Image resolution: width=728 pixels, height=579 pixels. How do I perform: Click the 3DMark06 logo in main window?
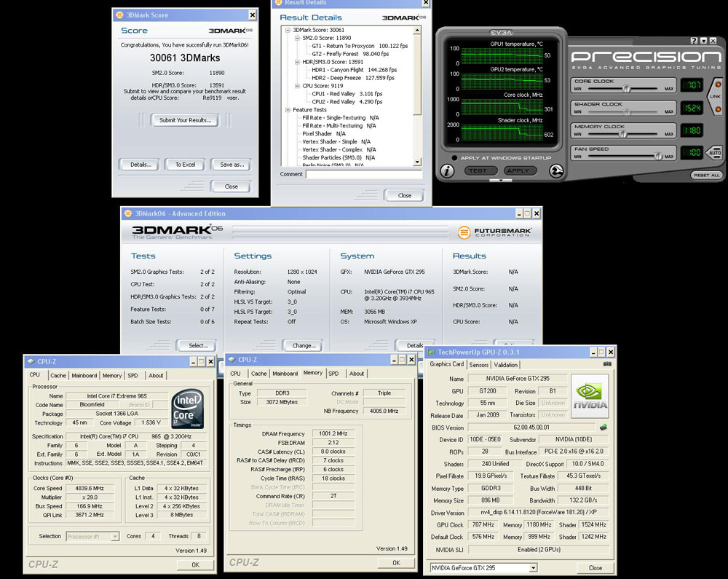[x=178, y=232]
